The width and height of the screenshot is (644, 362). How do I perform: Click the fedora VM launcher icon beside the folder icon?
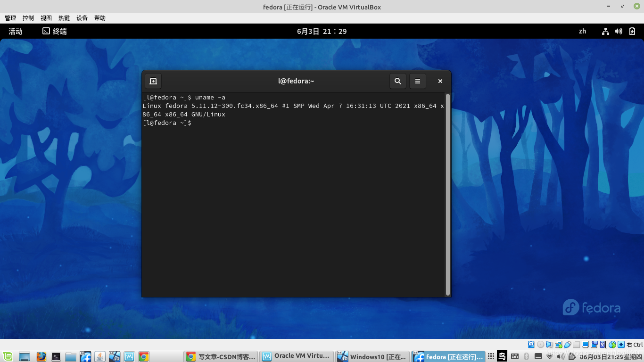(x=85, y=356)
